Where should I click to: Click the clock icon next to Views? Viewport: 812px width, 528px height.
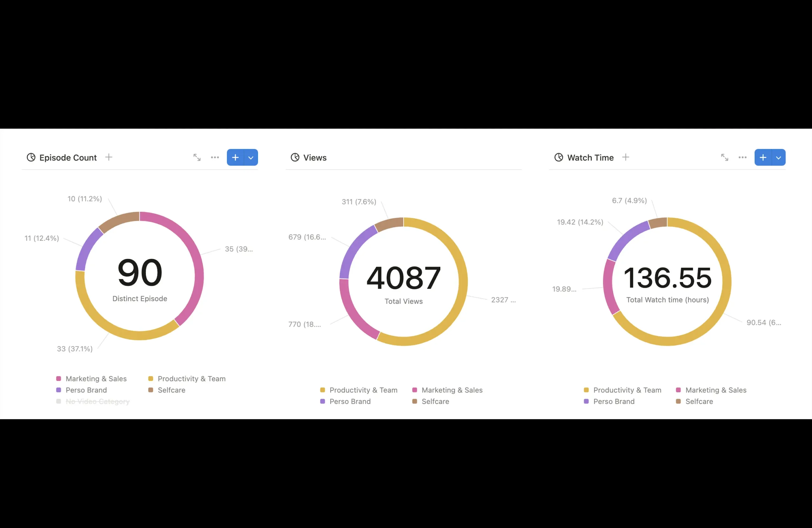click(295, 158)
